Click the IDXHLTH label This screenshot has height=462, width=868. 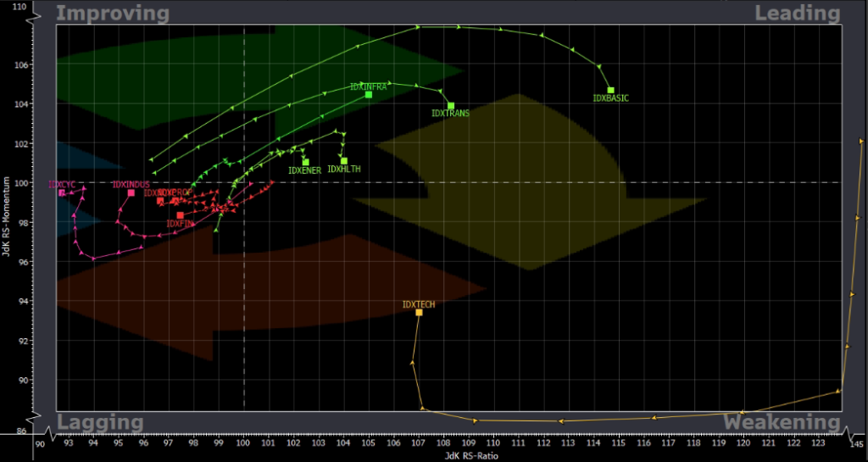click(344, 170)
